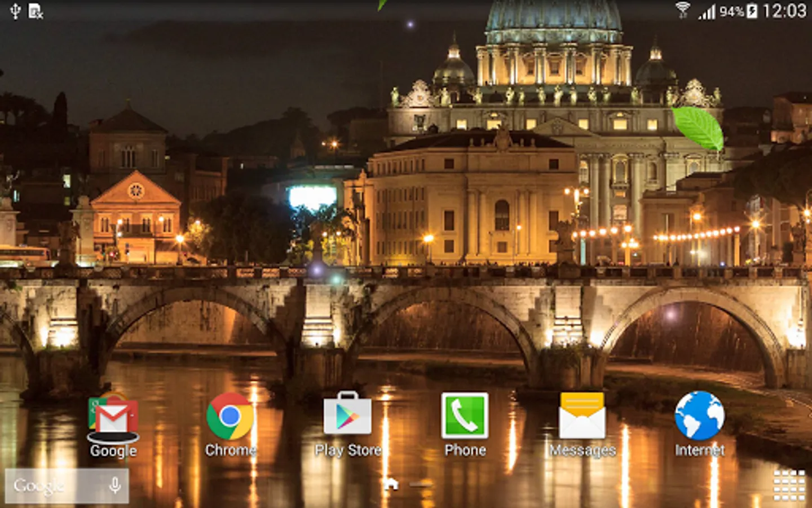Tap the 12:03 clock
Viewport: 812px width, 508px height.
click(x=784, y=11)
